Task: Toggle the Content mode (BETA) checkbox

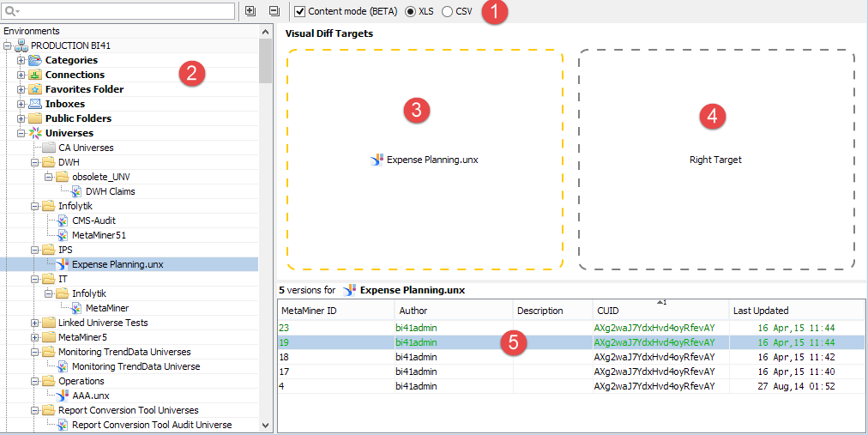Action: pyautogui.click(x=300, y=11)
